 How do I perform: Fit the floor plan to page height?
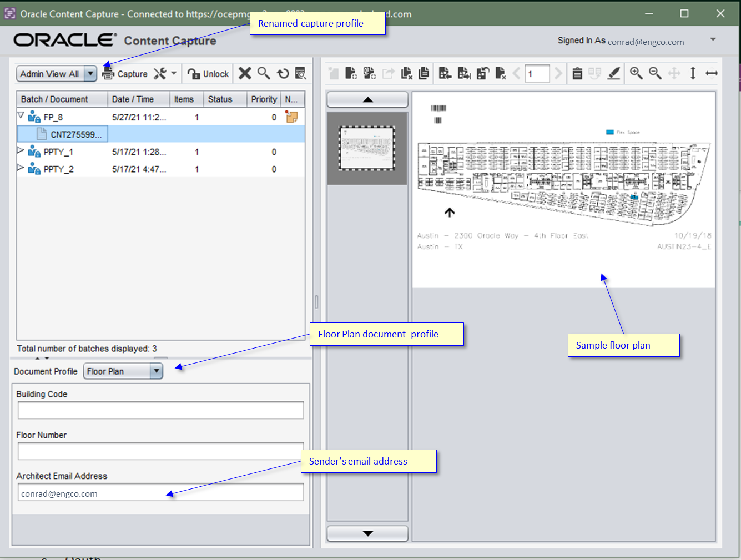(x=693, y=73)
